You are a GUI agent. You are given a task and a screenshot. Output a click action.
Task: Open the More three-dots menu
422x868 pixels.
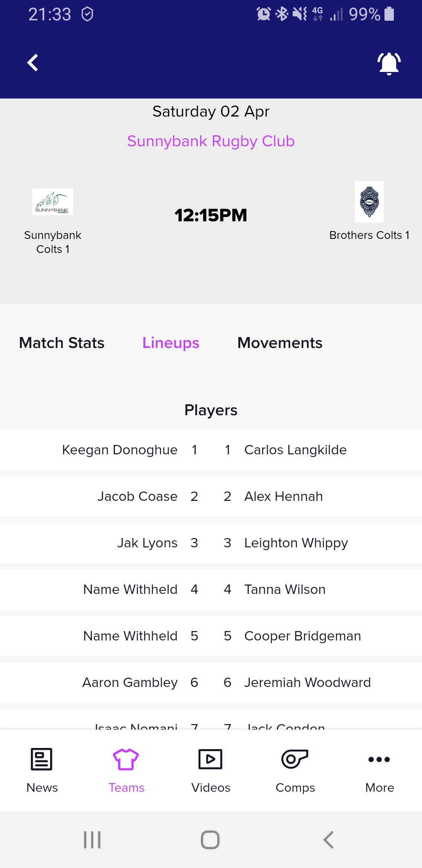[379, 759]
